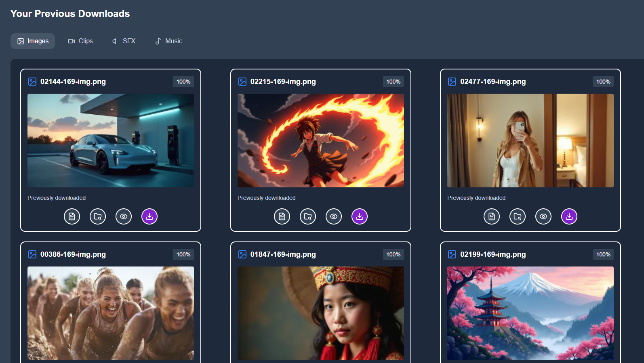
Task: Click folder search icon for 02215-169-img.png
Action: coord(308,216)
